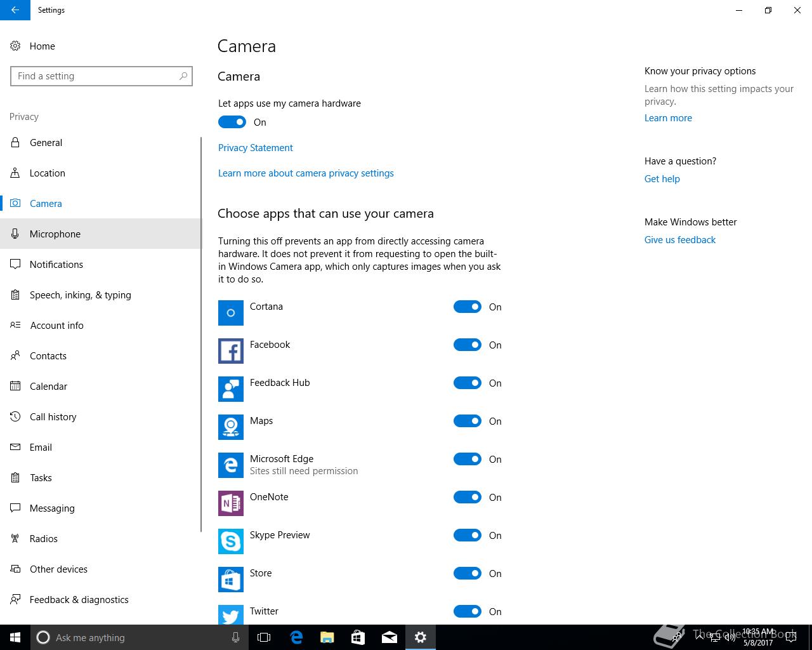Click the Feedback Hub app icon
This screenshot has width=812, height=650.
231,389
